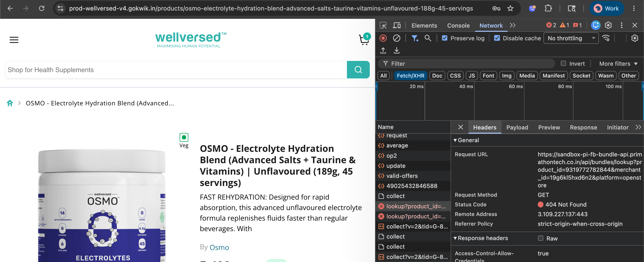Image resolution: width=644 pixels, height=262 pixels.
Task: Enable the Invert filter checkbox
Action: (563, 64)
